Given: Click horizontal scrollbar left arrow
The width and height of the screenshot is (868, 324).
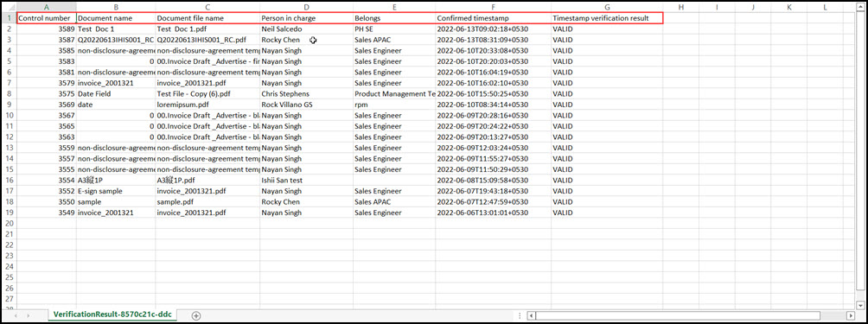Looking at the screenshot, I should click(532, 315).
